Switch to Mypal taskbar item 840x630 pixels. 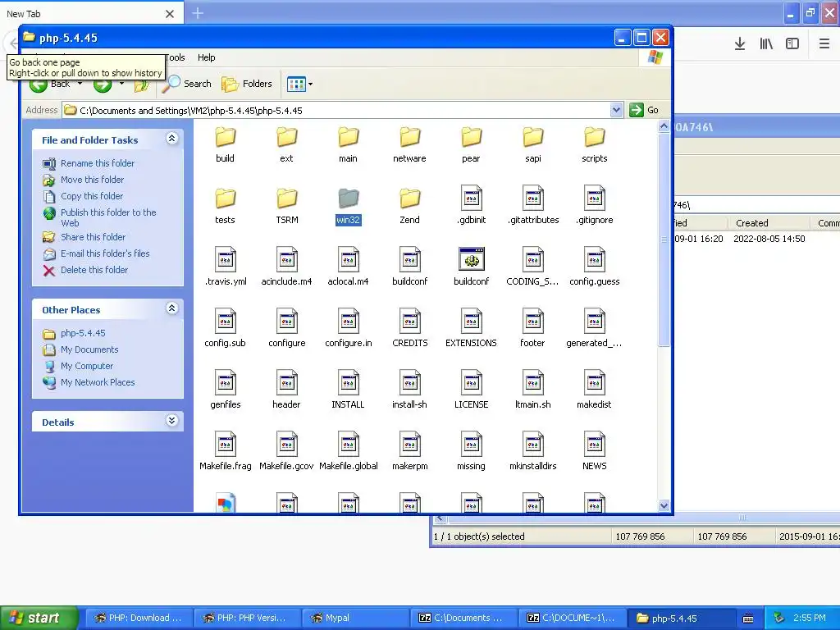click(356, 618)
